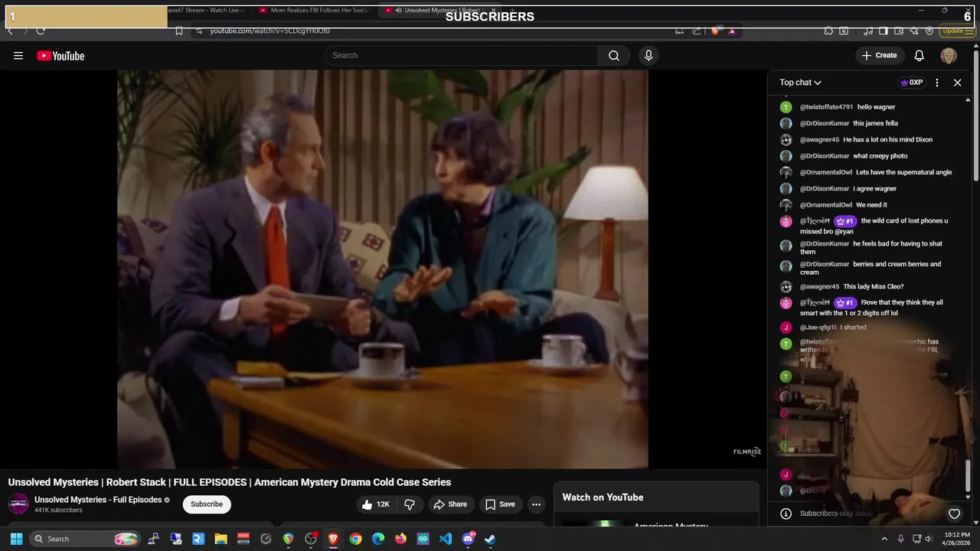Open Brave VPN shield icon
The image size is (980, 551).
click(x=929, y=31)
